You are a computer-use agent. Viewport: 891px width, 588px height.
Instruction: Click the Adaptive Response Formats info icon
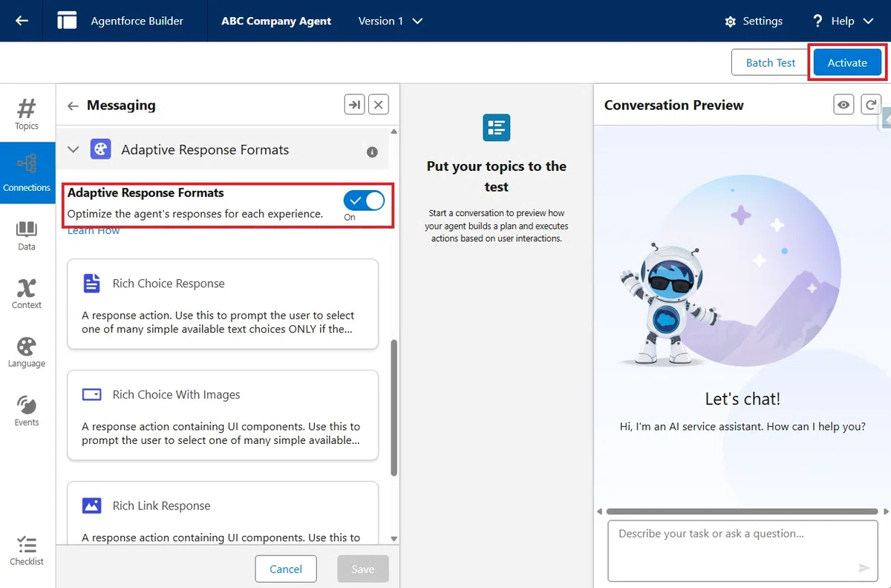coord(373,151)
